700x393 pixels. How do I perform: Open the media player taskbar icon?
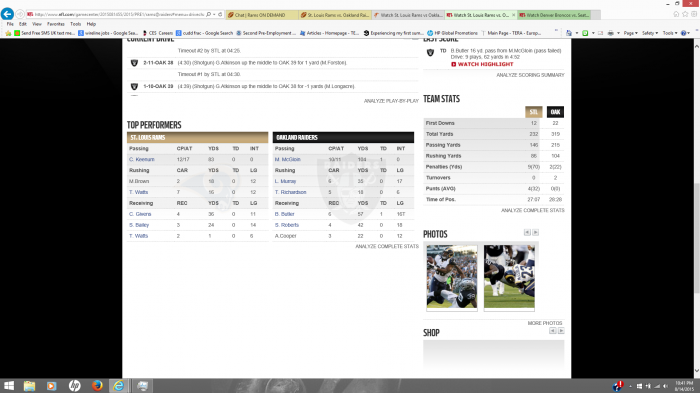(52, 385)
